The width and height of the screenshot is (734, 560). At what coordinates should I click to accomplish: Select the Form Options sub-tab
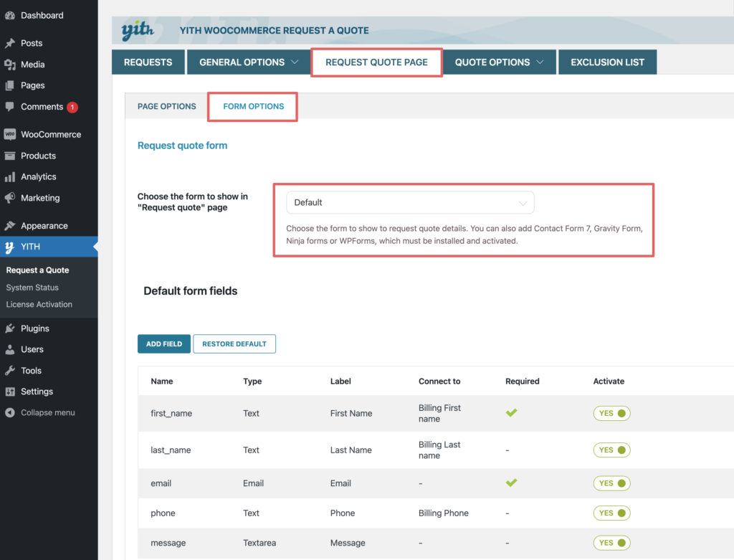pos(253,106)
